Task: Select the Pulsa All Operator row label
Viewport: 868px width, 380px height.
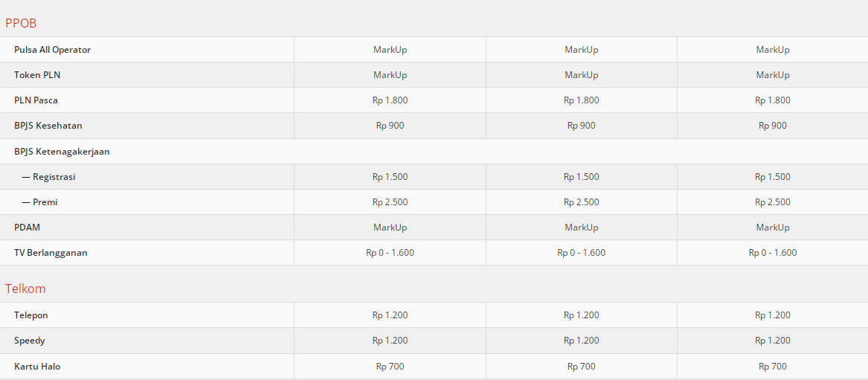Action: (52, 50)
